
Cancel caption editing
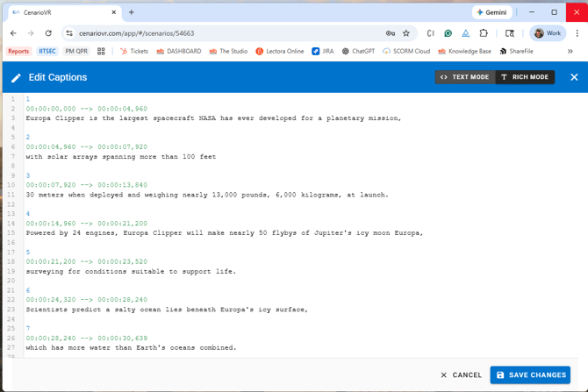point(462,374)
